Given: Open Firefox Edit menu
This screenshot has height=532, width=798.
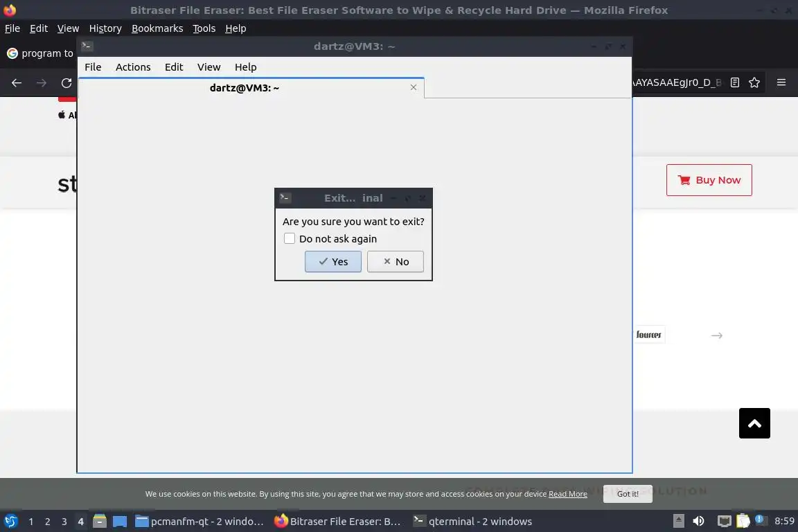Looking at the screenshot, I should click(x=39, y=28).
